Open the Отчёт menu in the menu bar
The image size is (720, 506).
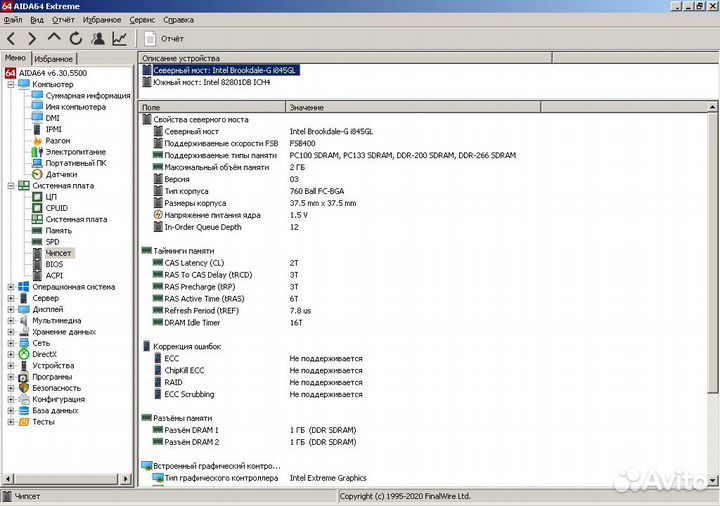point(63,20)
